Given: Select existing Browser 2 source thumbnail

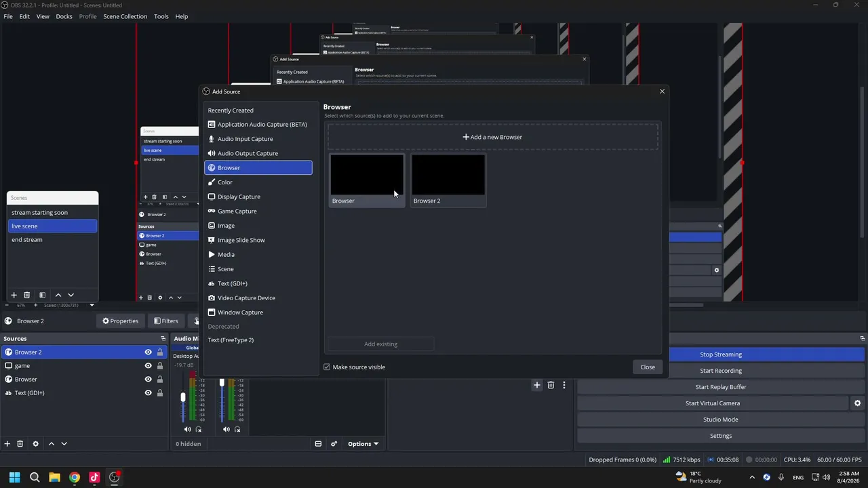Looking at the screenshot, I should [x=448, y=180].
